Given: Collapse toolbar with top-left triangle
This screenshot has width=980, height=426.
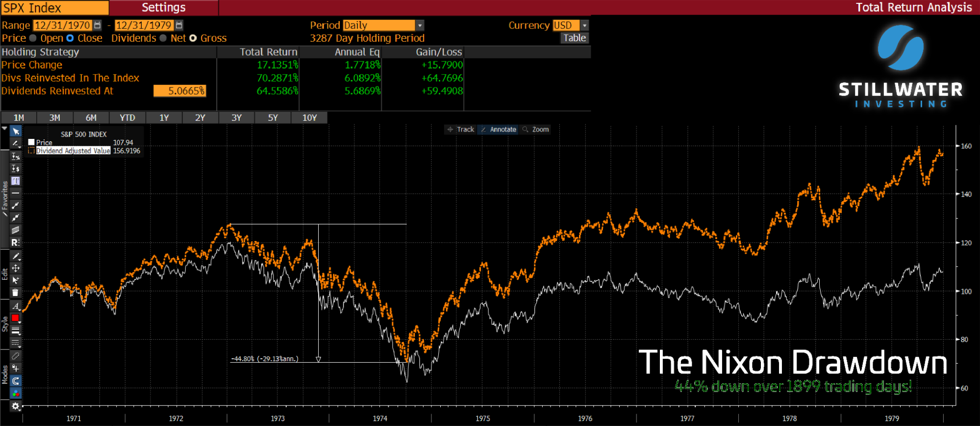Looking at the screenshot, I should pos(5,129).
